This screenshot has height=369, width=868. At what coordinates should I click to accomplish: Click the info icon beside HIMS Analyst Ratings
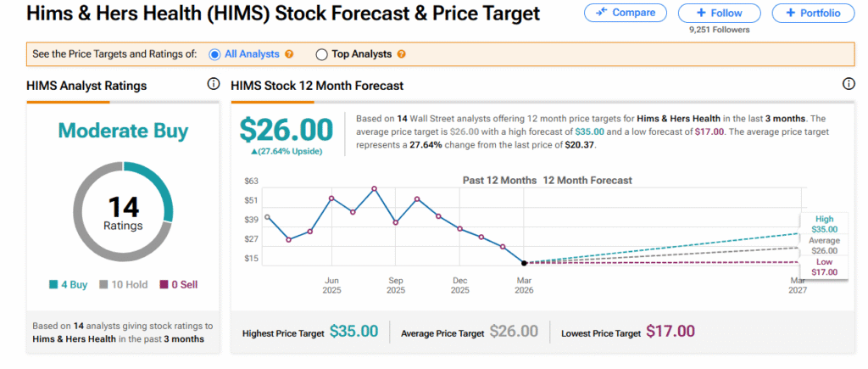tap(214, 85)
